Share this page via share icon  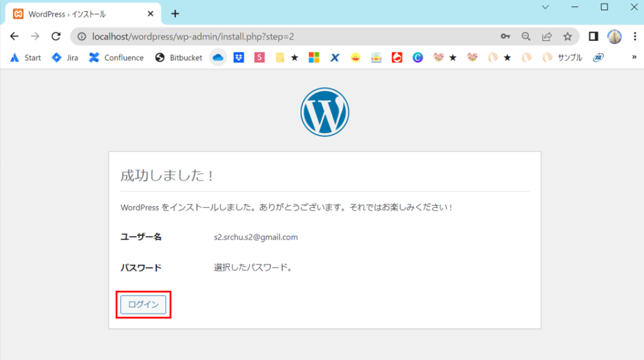[x=547, y=36]
